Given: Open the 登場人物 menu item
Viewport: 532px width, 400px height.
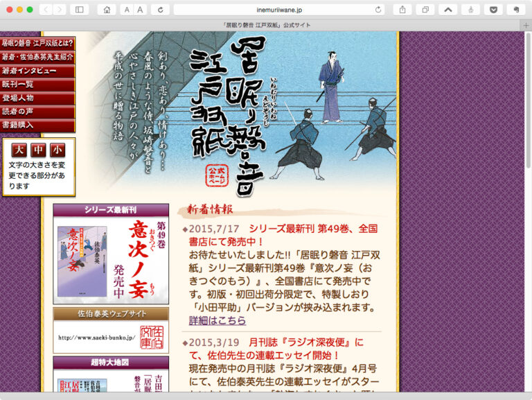Looking at the screenshot, I should point(37,98).
